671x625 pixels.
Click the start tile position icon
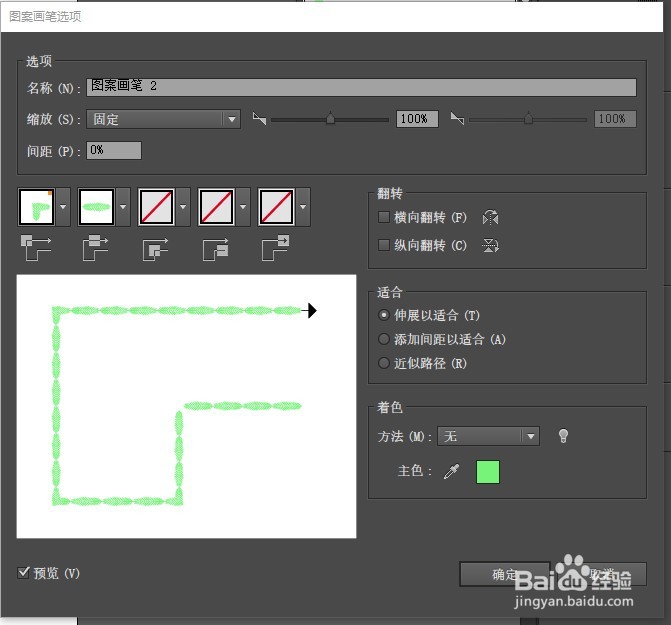coord(215,249)
